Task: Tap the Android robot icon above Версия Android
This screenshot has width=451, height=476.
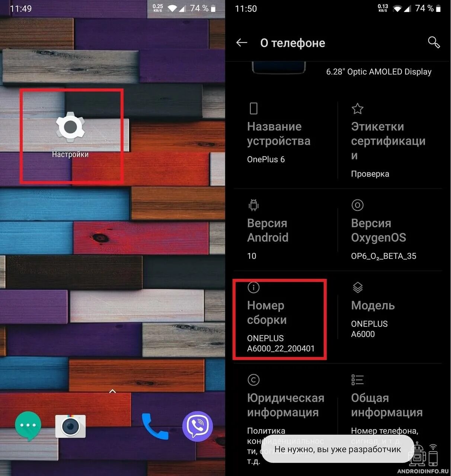Action: (x=253, y=205)
